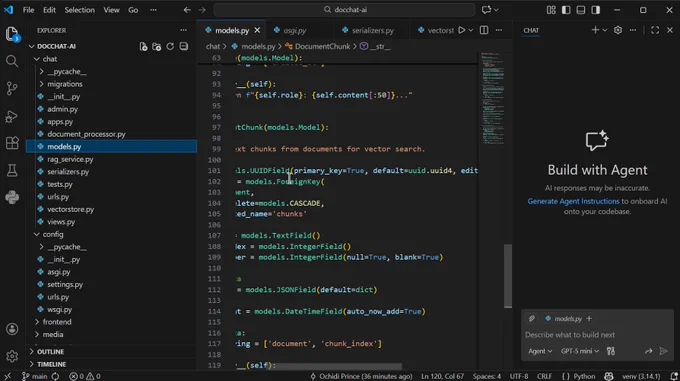
Task: Click the editor vertical scrollbar thumb
Action: [508, 276]
